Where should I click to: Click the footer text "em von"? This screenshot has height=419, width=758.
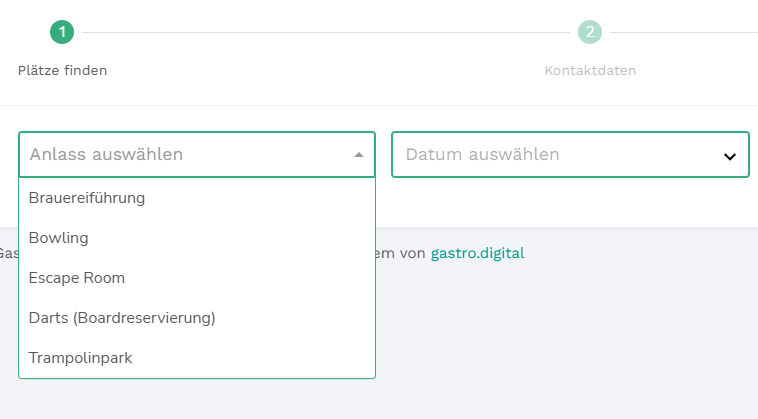click(402, 254)
